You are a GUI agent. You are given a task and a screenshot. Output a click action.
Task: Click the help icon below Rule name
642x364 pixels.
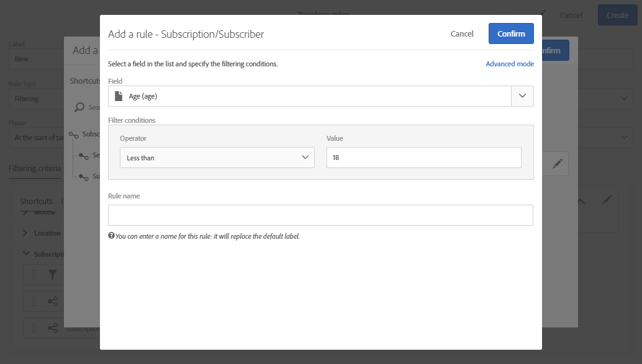click(111, 236)
